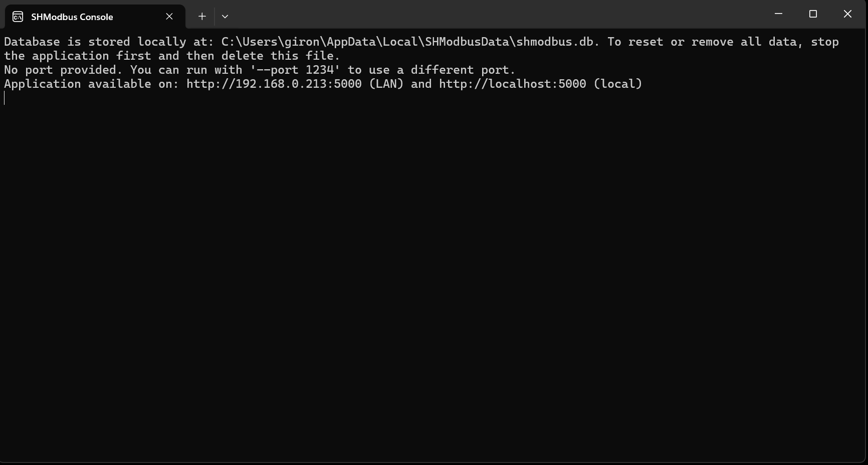
Task: Click the "No port provided." message
Action: point(63,70)
